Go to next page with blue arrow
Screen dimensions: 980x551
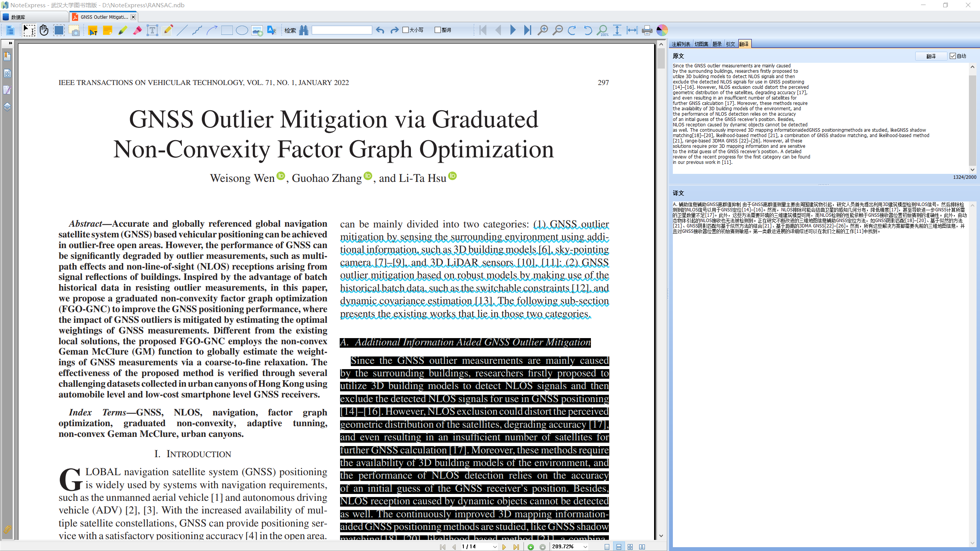click(513, 30)
